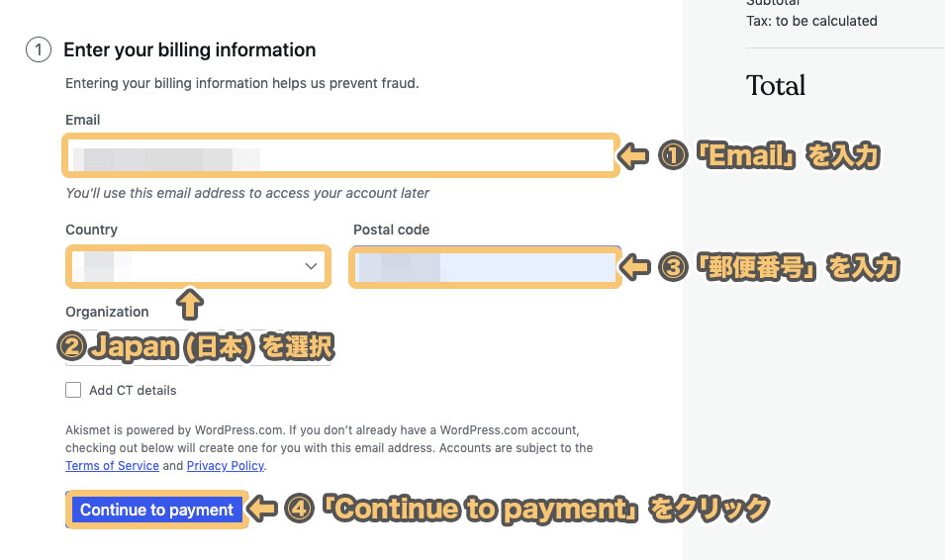This screenshot has height=560, width=945.
Task: Click the Total label in order summary
Action: 776,86
